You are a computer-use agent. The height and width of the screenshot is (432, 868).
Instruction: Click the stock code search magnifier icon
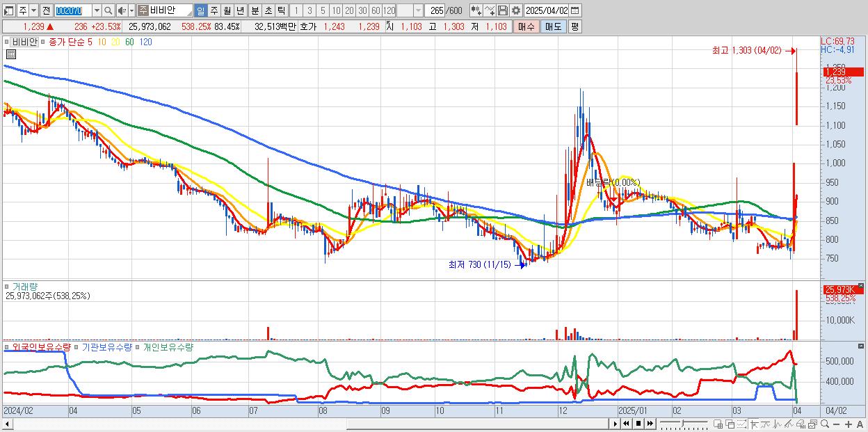[108, 10]
